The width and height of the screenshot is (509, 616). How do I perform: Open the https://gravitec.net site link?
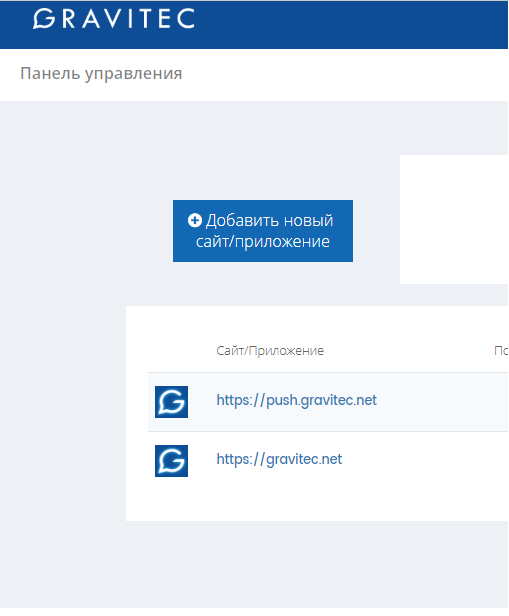[x=279, y=459]
